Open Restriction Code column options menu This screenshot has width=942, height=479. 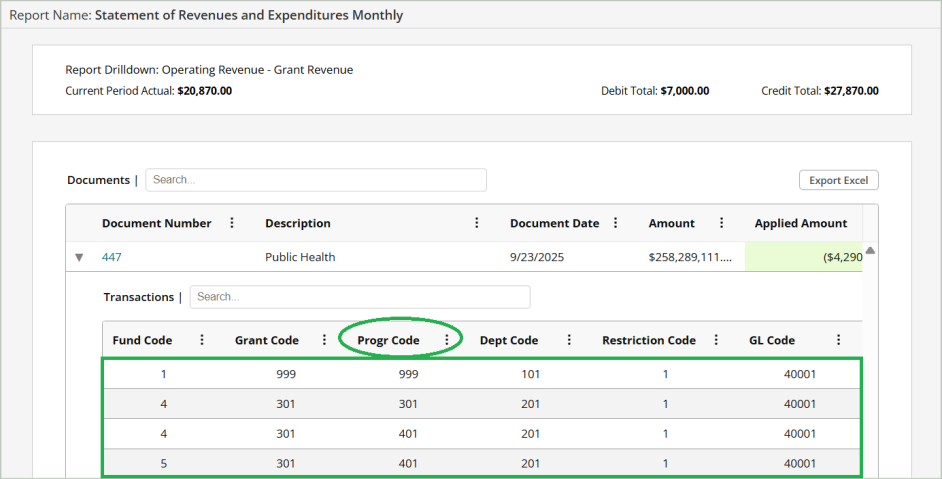716,340
